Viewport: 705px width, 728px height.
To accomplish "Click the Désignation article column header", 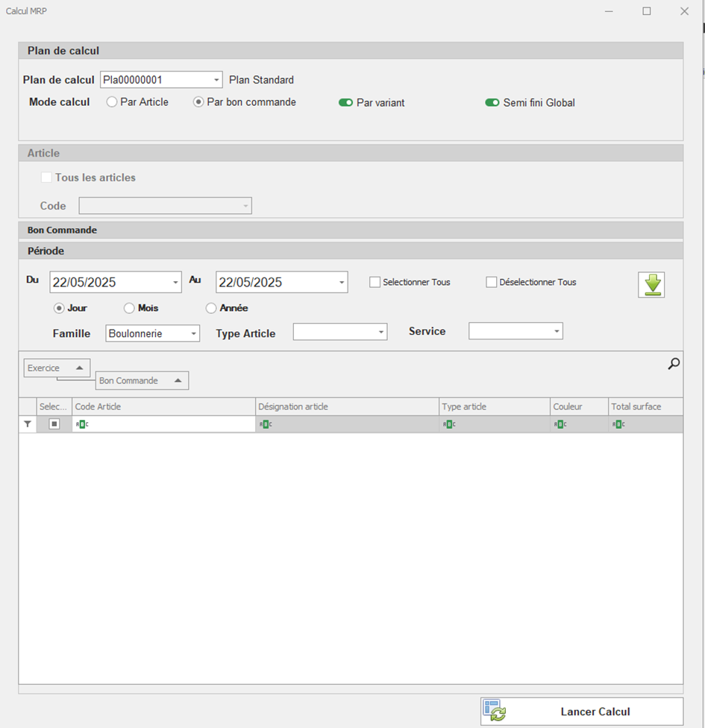I will (347, 407).
